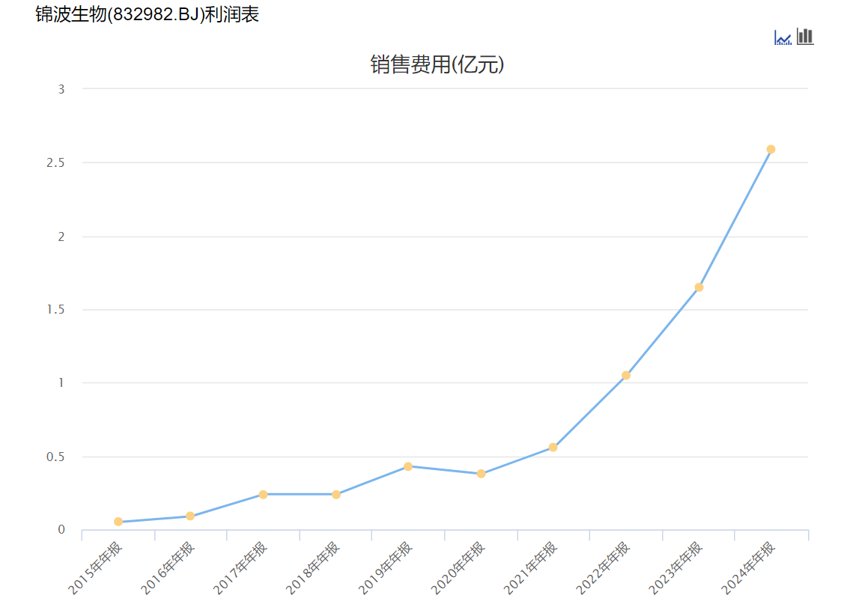Select the 2022年年报 data point

626,375
